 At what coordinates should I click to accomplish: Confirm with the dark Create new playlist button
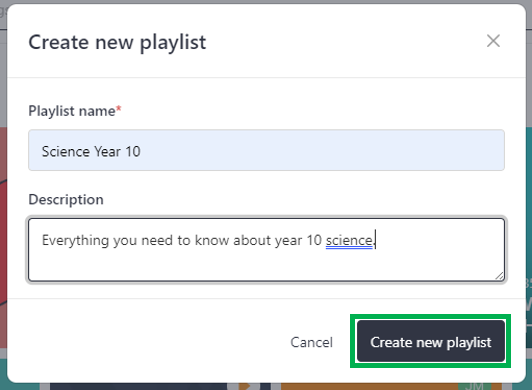431,341
